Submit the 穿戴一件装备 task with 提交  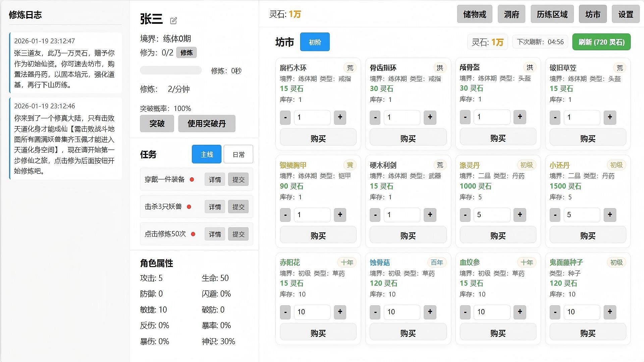(x=238, y=180)
